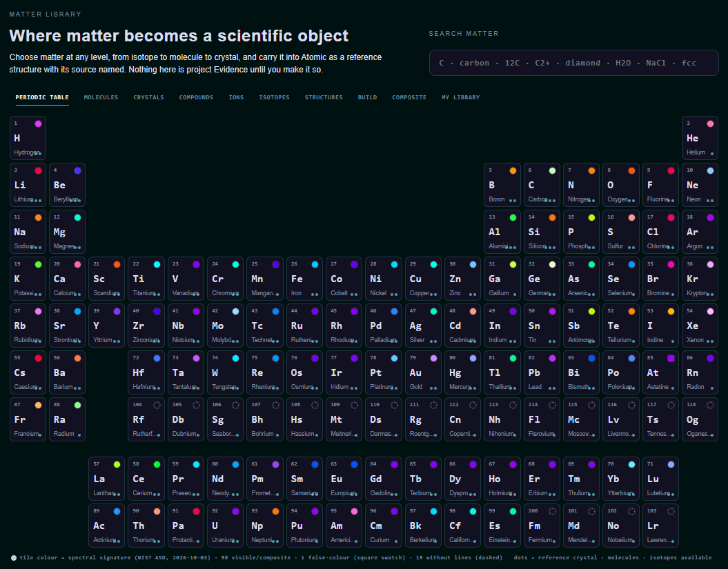The image size is (728, 569).
Task: Select the Mercury element tile
Action: 463,372
